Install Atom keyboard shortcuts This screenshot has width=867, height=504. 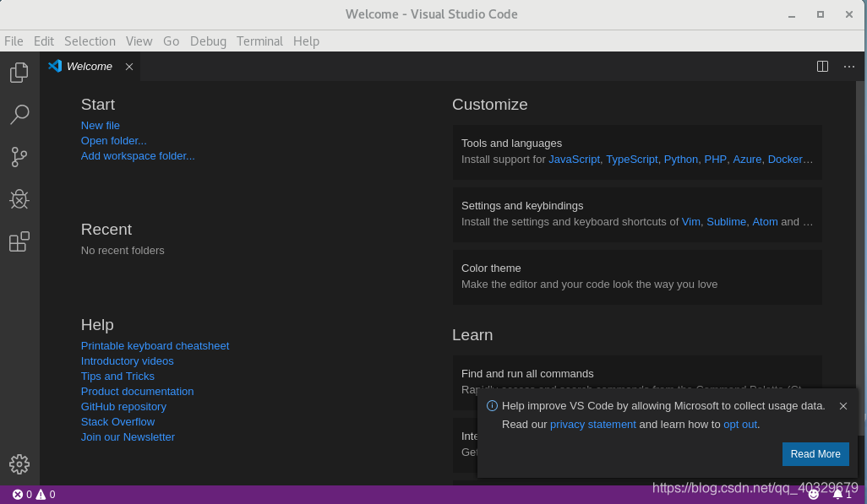(x=765, y=221)
